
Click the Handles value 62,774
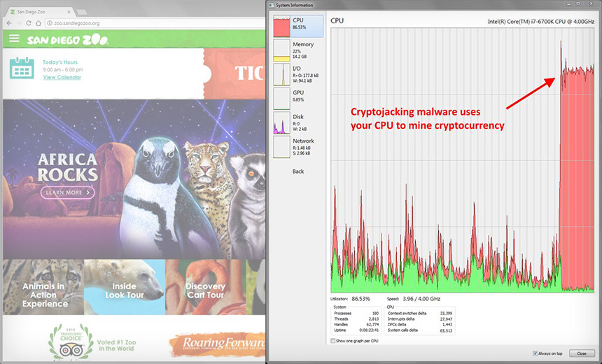(372, 325)
